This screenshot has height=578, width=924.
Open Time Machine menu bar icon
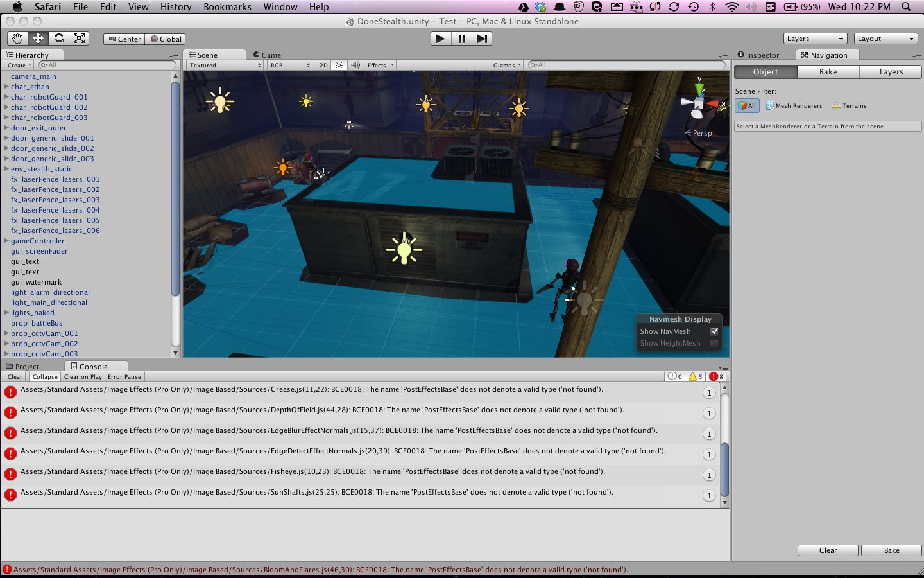pos(693,6)
